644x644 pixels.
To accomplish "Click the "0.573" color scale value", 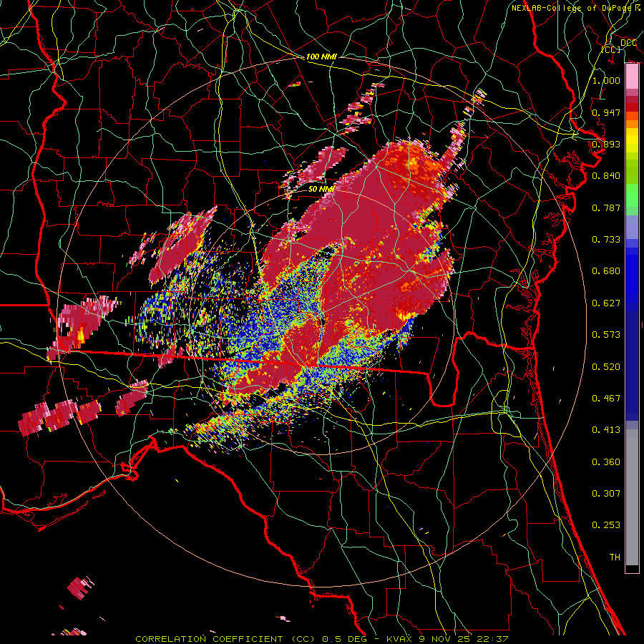I will [x=606, y=335].
